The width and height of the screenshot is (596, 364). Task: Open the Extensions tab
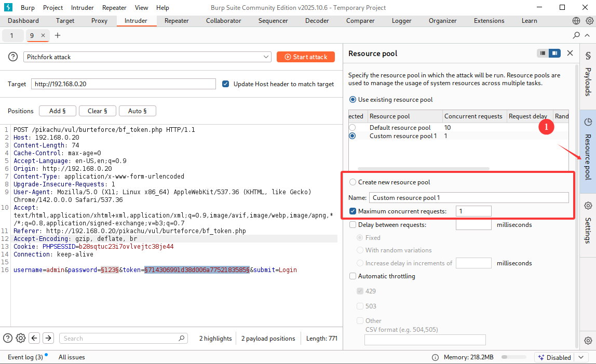pyautogui.click(x=489, y=21)
